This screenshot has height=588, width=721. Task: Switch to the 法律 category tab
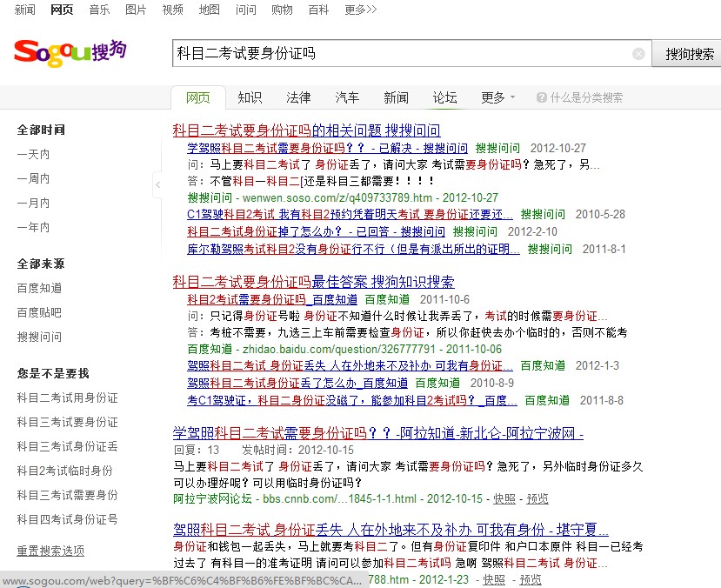click(298, 97)
